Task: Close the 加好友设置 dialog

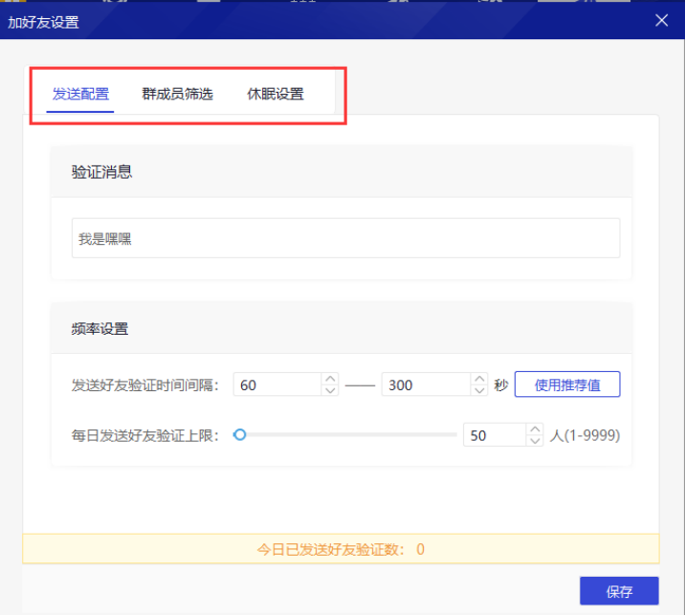Action: tap(661, 20)
